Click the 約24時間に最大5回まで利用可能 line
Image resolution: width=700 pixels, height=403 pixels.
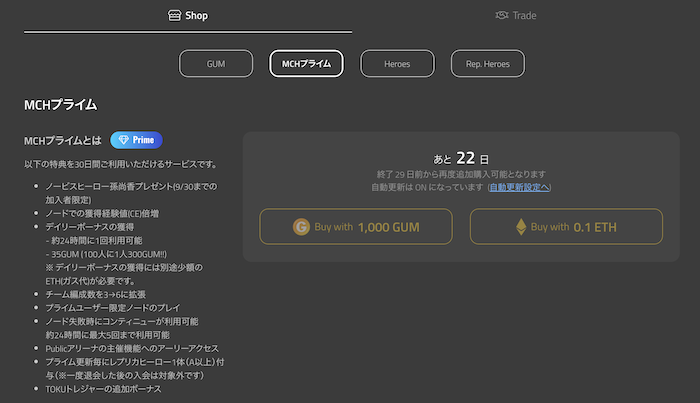(x=108, y=335)
